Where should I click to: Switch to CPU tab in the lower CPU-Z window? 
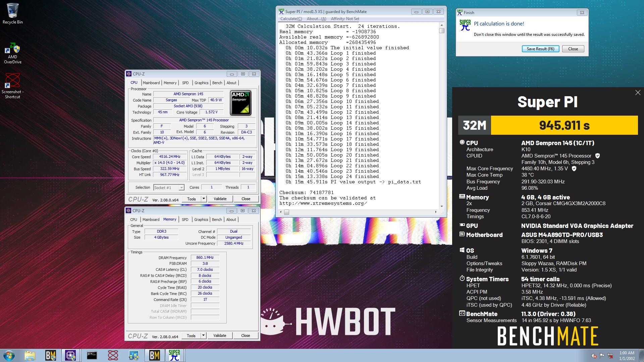point(133,220)
